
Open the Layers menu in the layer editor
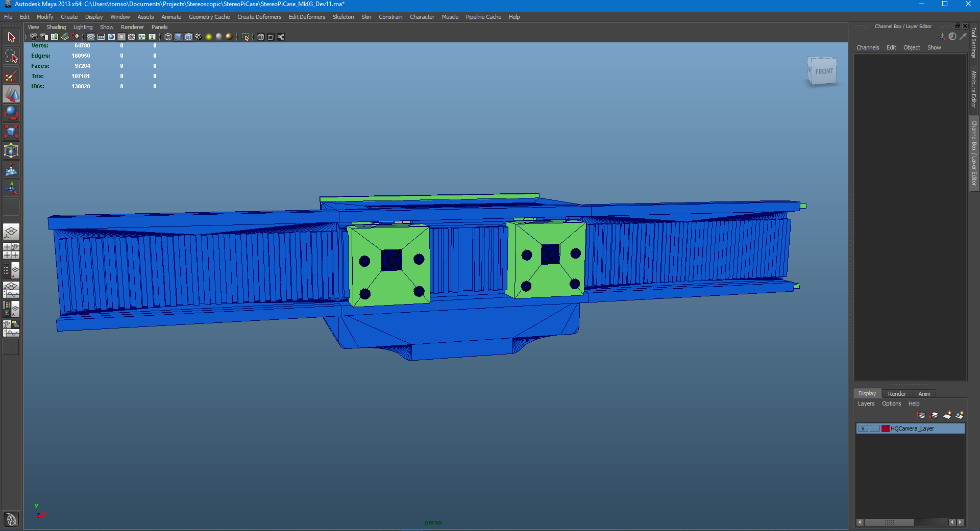click(x=866, y=403)
